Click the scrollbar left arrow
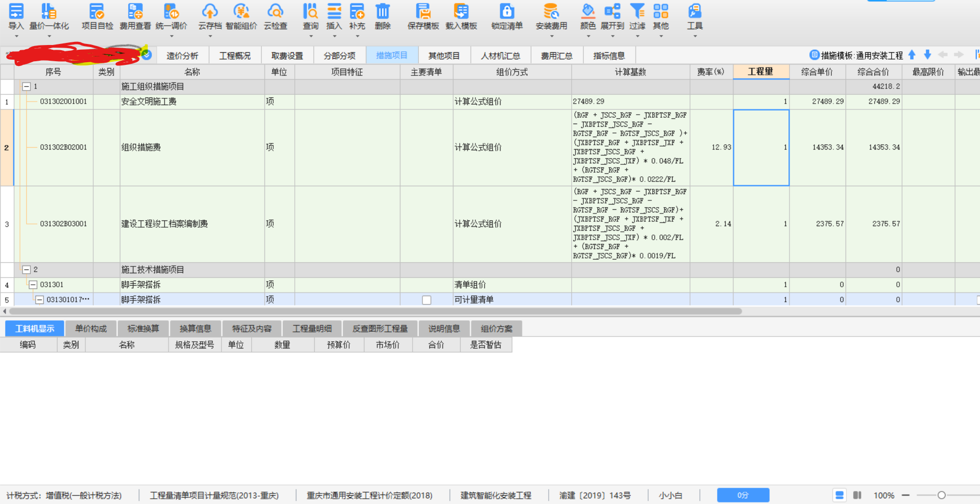Image resolution: width=980 pixels, height=504 pixels. (4, 311)
